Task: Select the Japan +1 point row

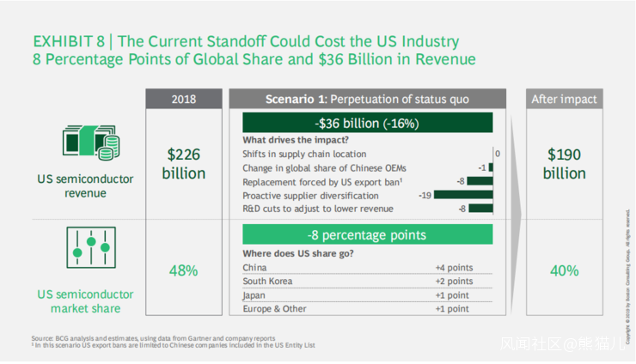Action: [x=367, y=294]
